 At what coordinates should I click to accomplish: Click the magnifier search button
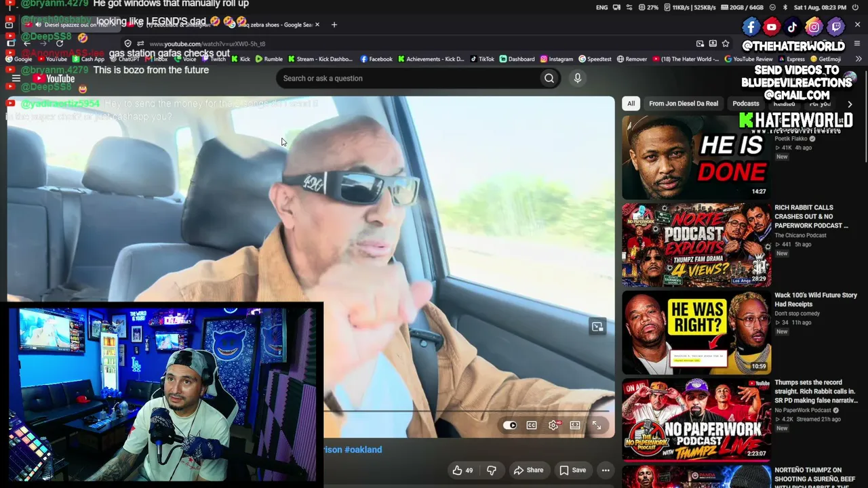[549, 78]
